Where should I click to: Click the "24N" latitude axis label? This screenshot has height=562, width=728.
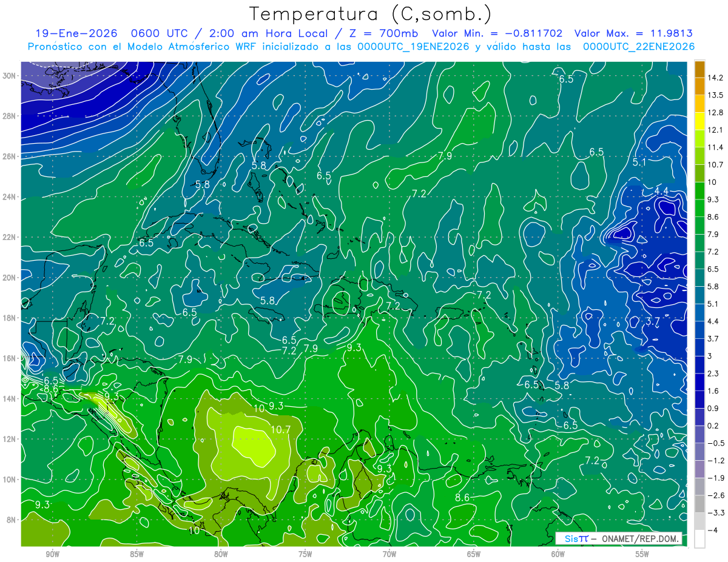coord(9,196)
